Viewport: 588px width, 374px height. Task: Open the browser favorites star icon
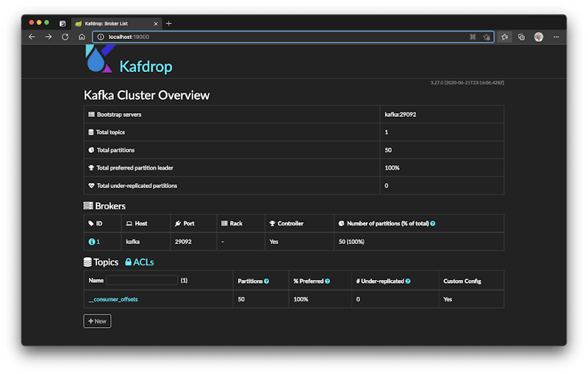[504, 37]
